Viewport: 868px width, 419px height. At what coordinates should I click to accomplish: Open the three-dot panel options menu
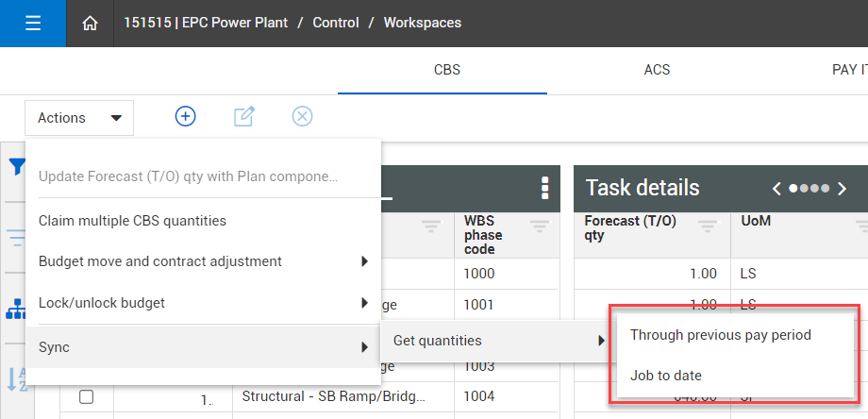544,188
